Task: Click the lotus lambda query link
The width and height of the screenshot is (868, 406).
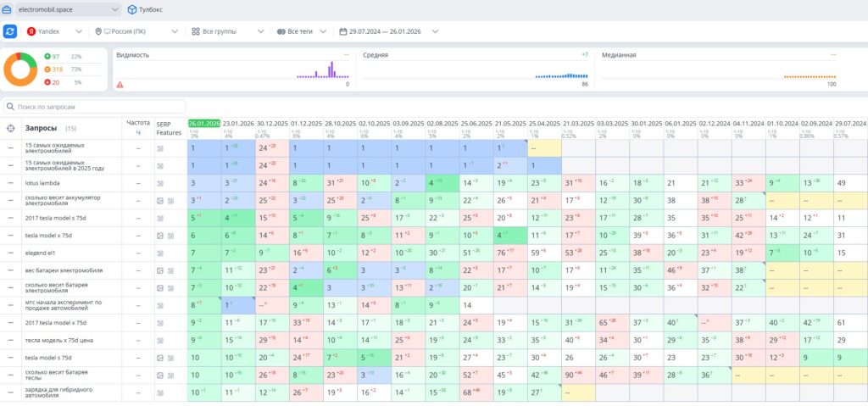Action: [42, 183]
